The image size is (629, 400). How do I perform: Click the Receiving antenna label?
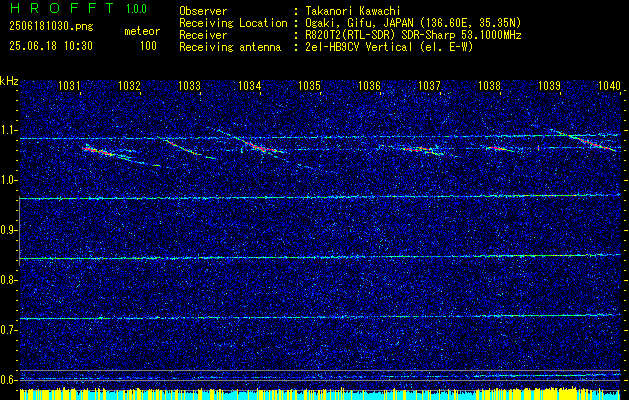click(x=230, y=48)
